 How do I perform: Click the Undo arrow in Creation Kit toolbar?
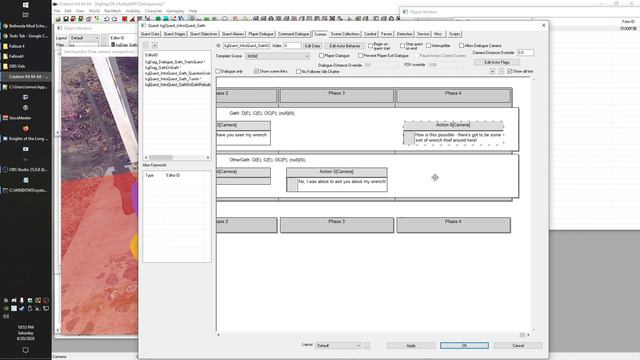[107, 19]
